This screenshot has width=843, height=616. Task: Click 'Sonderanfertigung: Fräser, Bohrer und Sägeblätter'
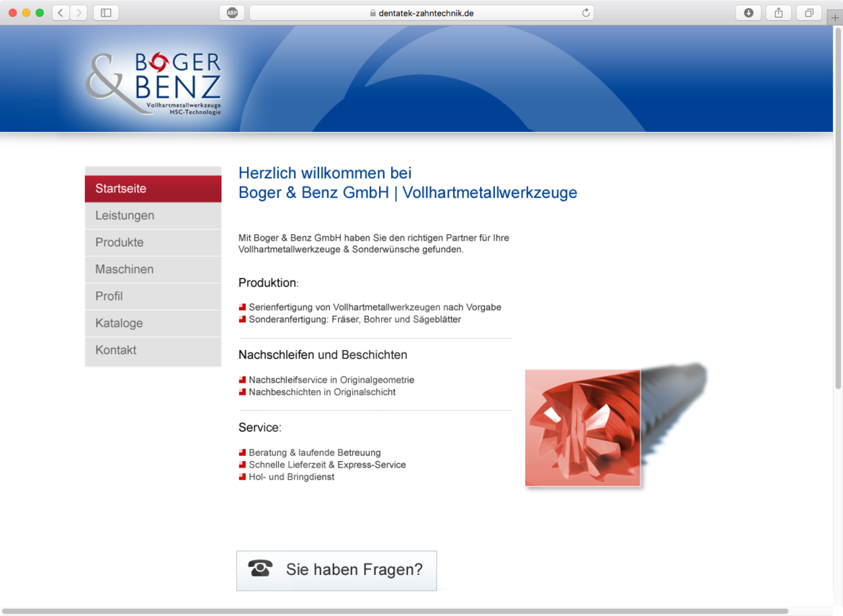point(354,319)
